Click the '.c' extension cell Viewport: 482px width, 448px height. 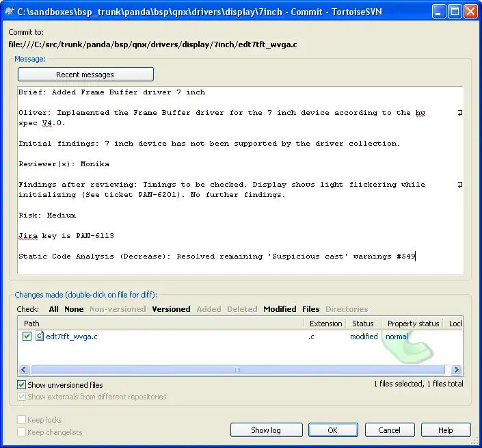tap(311, 337)
